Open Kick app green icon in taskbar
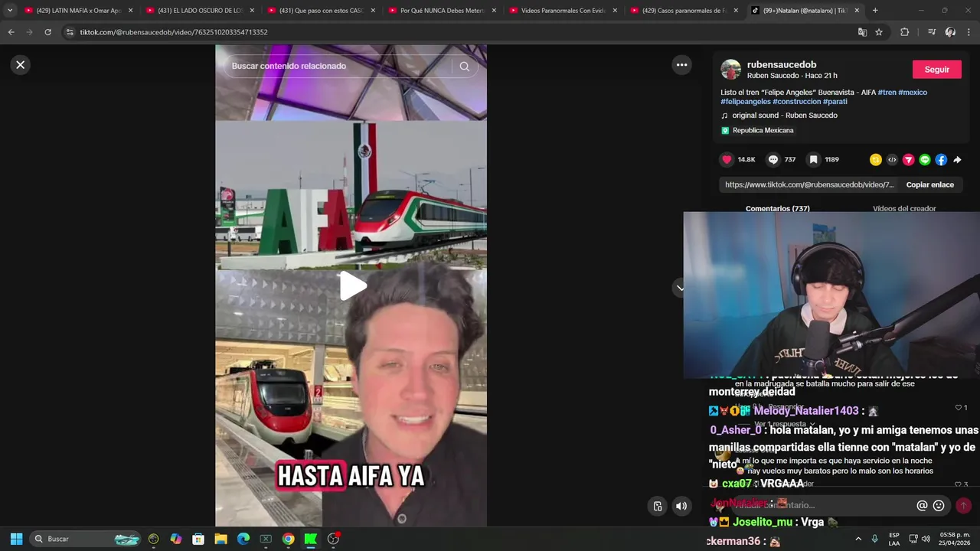The width and height of the screenshot is (980, 551). point(311,539)
